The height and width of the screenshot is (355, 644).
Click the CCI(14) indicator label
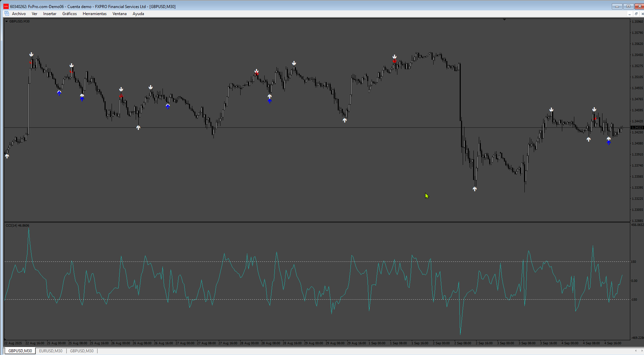17,225
